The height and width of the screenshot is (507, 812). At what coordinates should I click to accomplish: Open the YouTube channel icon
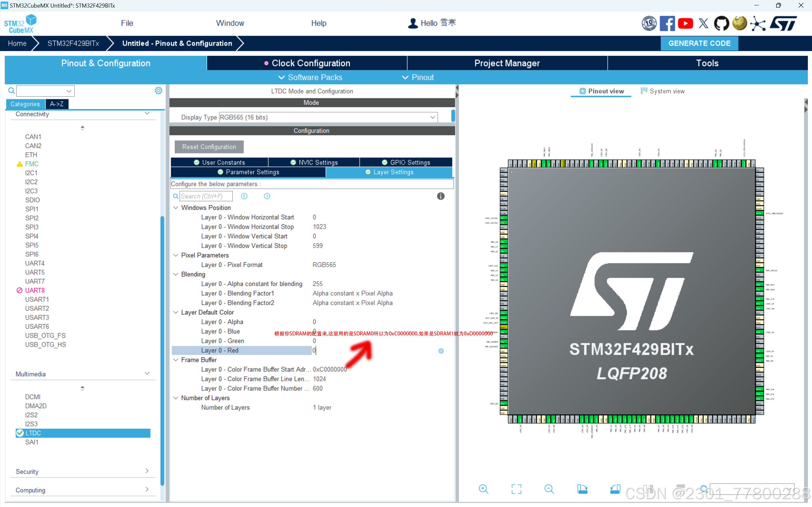click(x=685, y=23)
